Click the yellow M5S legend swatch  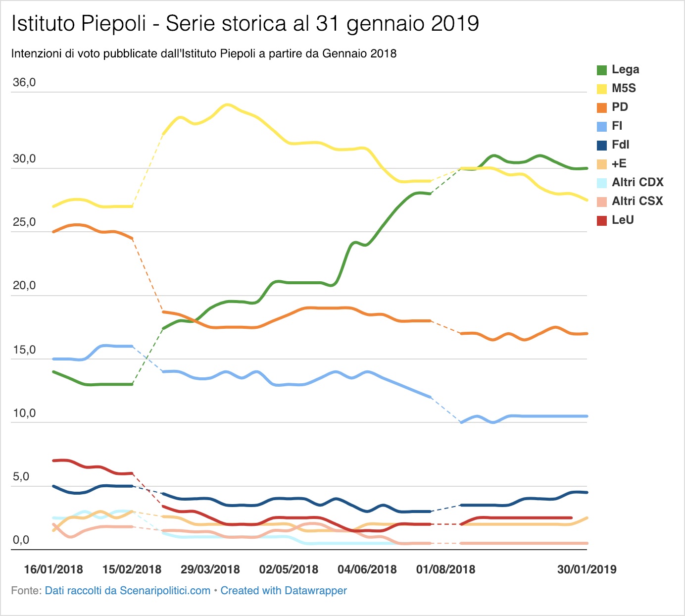point(602,89)
